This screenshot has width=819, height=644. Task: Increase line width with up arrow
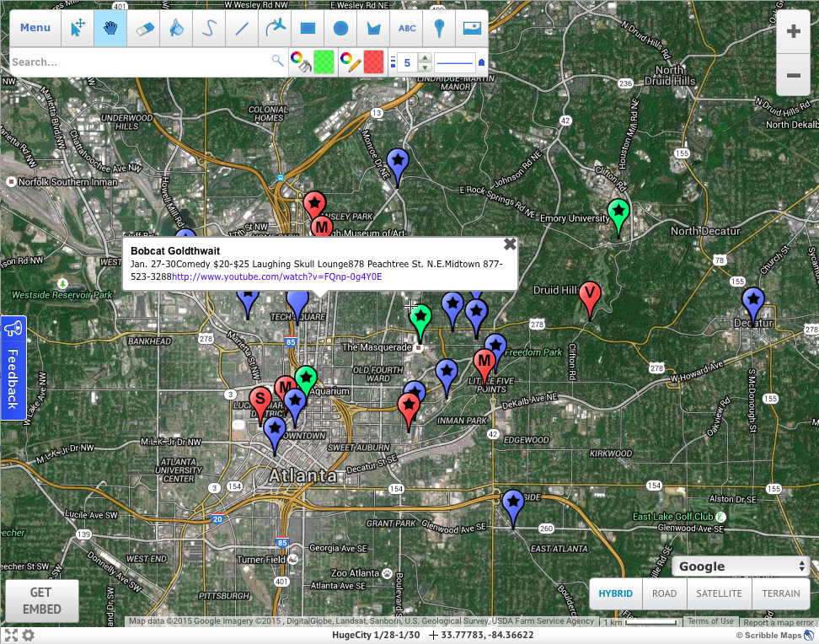(426, 57)
